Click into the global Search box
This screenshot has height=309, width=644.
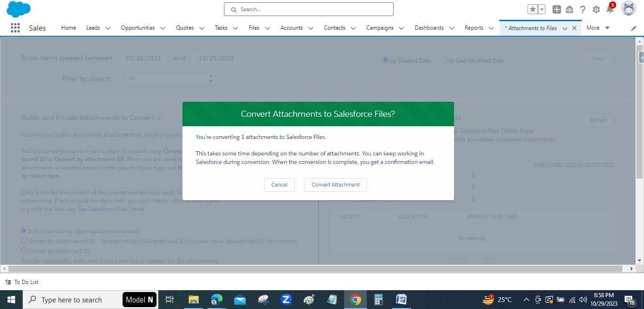309,9
